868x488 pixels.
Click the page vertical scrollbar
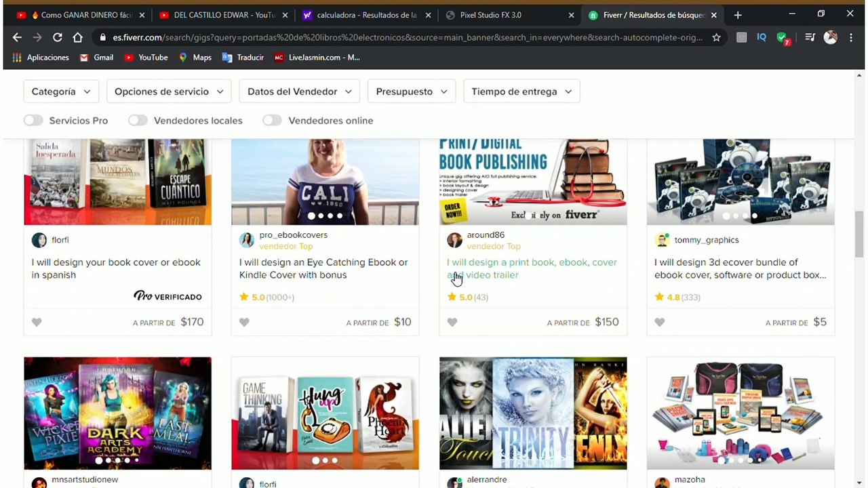pyautogui.click(x=859, y=234)
